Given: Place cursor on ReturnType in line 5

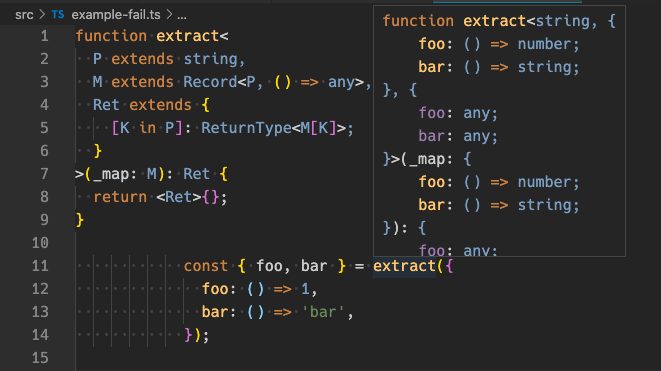Looking at the screenshot, I should click(246, 128).
